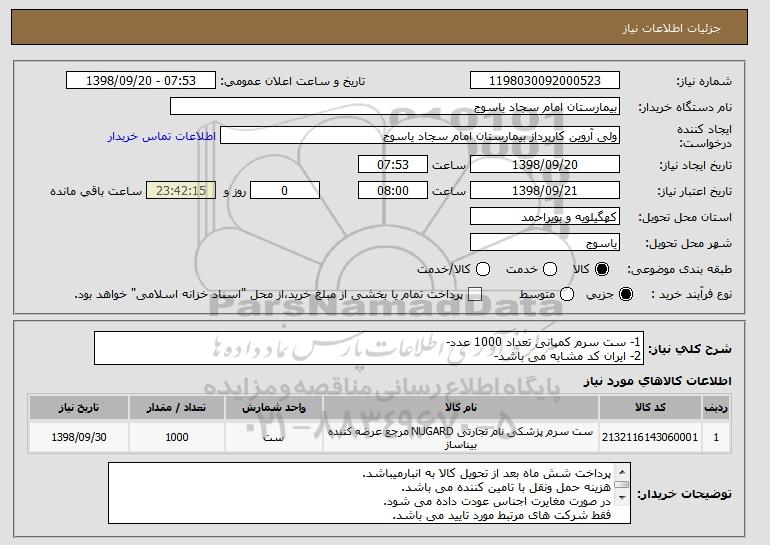The width and height of the screenshot is (770, 545).
Task: Click the جزئیات اطلاعات نیاز page title
Action: pos(671,28)
